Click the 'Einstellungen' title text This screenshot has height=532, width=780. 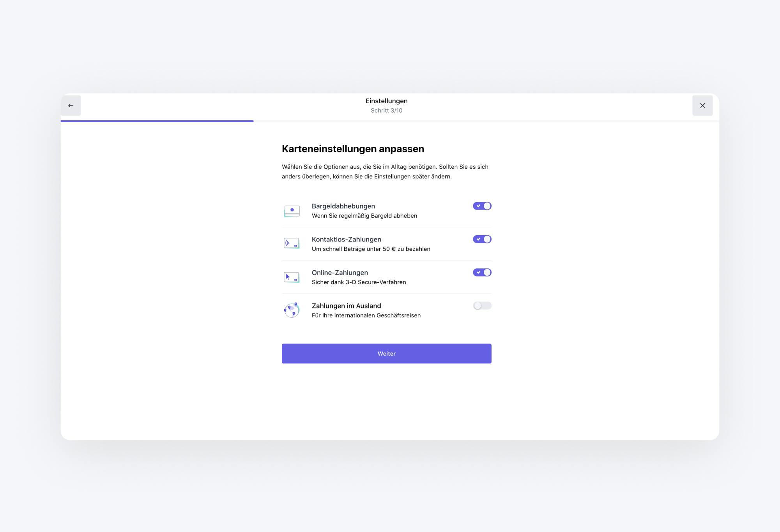[x=387, y=101]
